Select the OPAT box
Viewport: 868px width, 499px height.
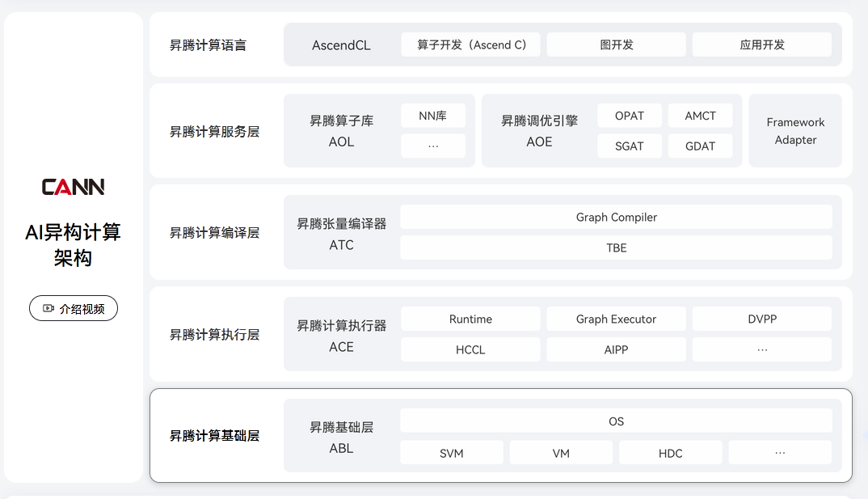click(x=630, y=116)
